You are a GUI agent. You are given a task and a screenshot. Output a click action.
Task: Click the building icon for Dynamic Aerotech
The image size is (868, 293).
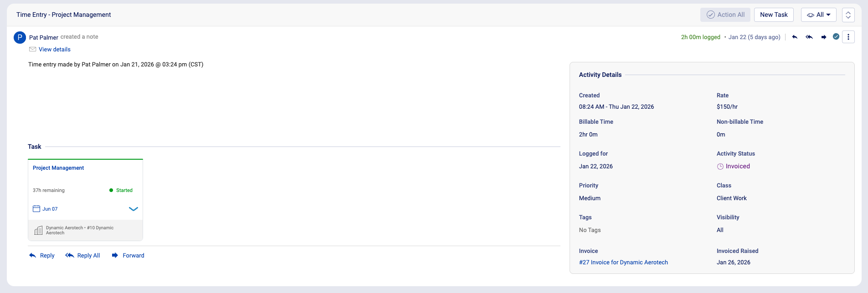39,230
